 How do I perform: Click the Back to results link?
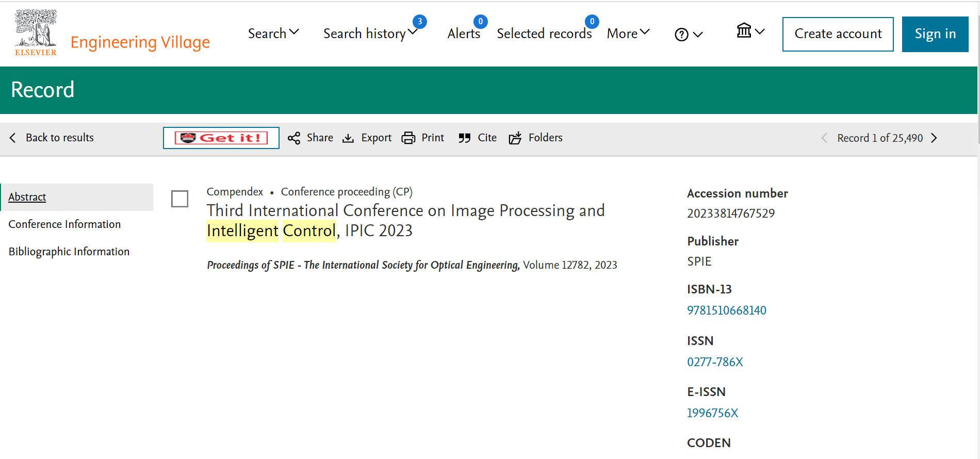(x=60, y=138)
